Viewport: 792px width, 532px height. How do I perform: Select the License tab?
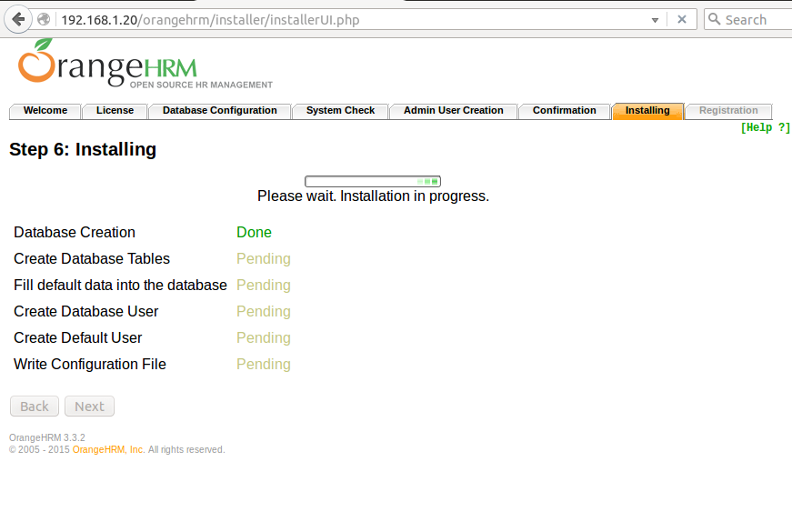[115, 111]
